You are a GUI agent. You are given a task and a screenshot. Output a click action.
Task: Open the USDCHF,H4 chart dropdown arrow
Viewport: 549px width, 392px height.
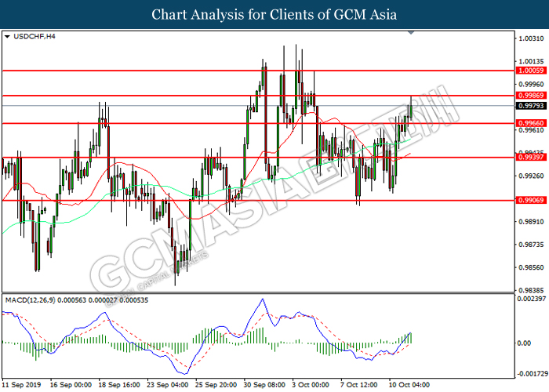tap(7, 36)
